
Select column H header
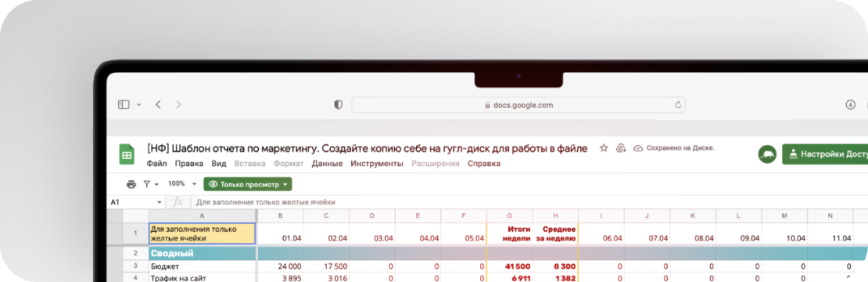point(555,215)
